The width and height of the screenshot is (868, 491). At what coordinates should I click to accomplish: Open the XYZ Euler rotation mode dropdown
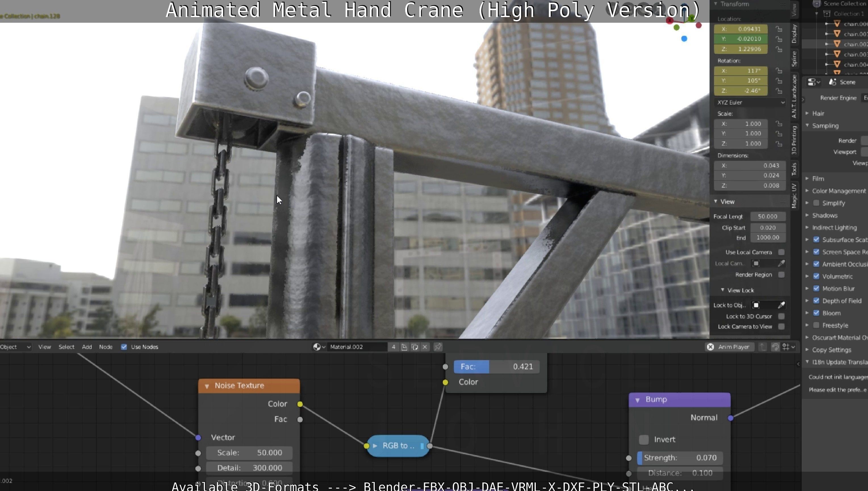coord(750,103)
